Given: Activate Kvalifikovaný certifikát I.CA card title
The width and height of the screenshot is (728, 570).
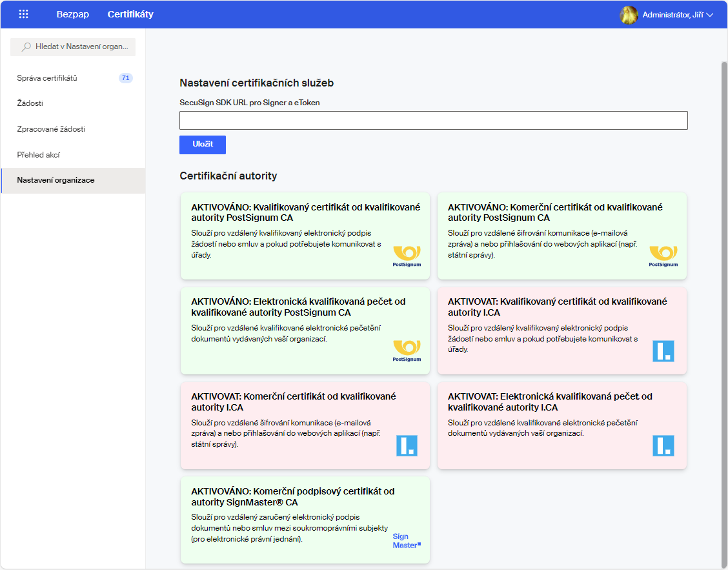Looking at the screenshot, I should click(x=557, y=307).
